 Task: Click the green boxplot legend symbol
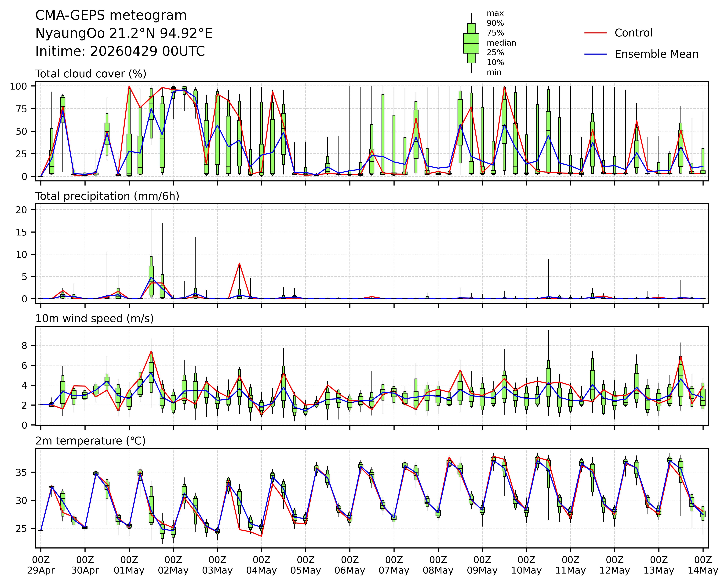[471, 43]
